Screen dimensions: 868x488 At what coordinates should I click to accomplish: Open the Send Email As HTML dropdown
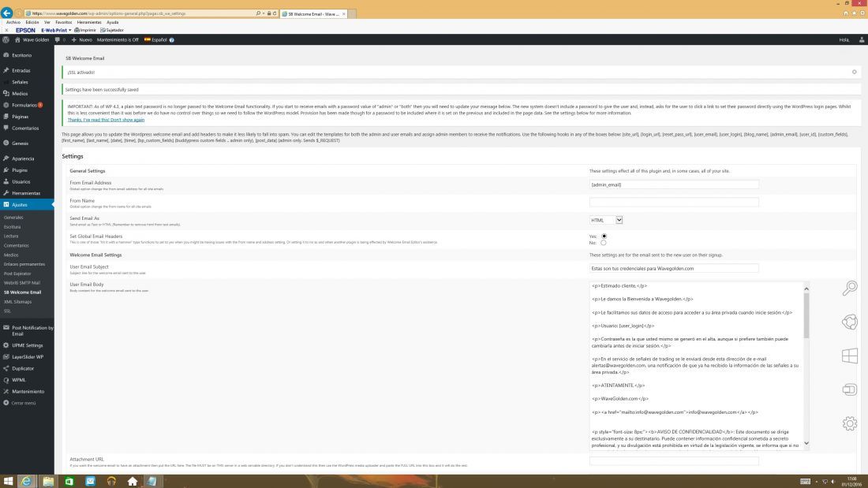tap(606, 220)
